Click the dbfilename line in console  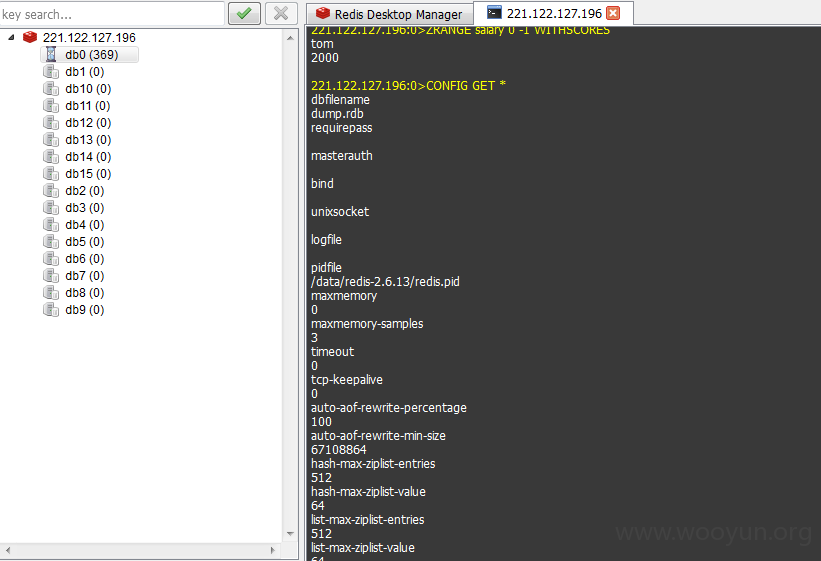point(340,100)
